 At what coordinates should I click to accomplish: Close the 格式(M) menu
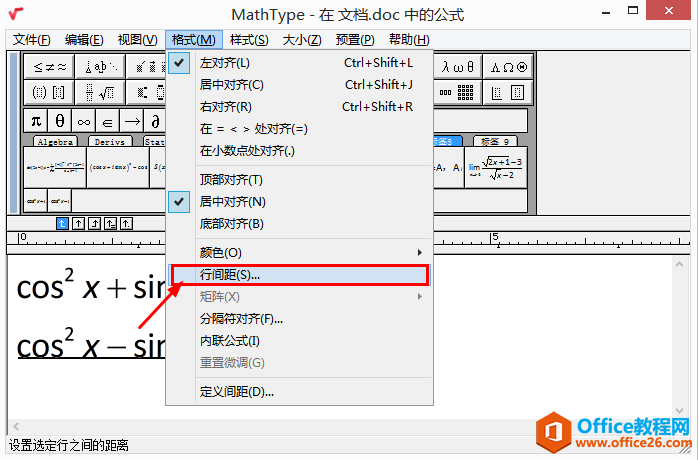(x=193, y=40)
